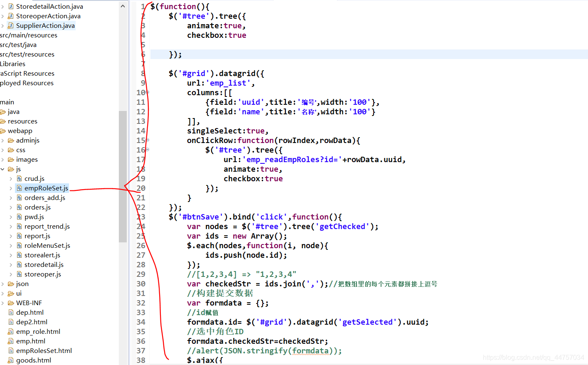
Task: Expand the empRoleSet.js outline node
Action: point(11,188)
